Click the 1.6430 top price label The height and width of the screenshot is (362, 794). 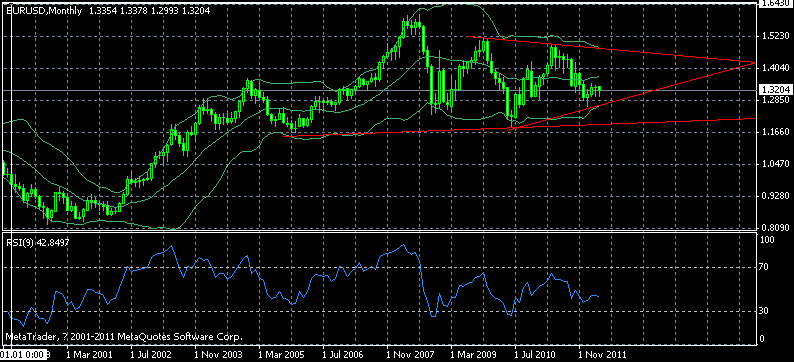[x=775, y=4]
